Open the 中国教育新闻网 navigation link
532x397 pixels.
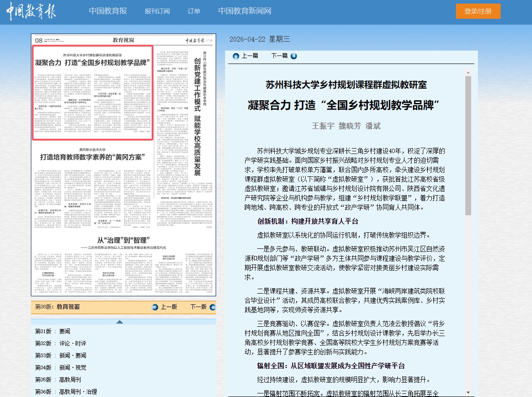[x=244, y=11]
